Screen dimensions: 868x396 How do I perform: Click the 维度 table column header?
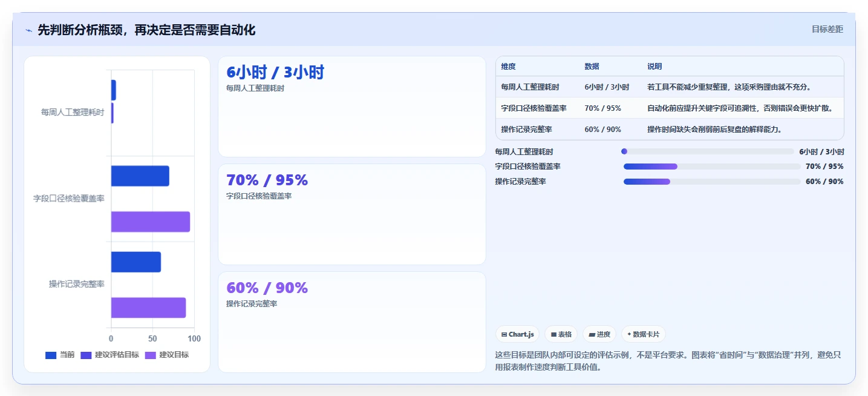[509, 67]
